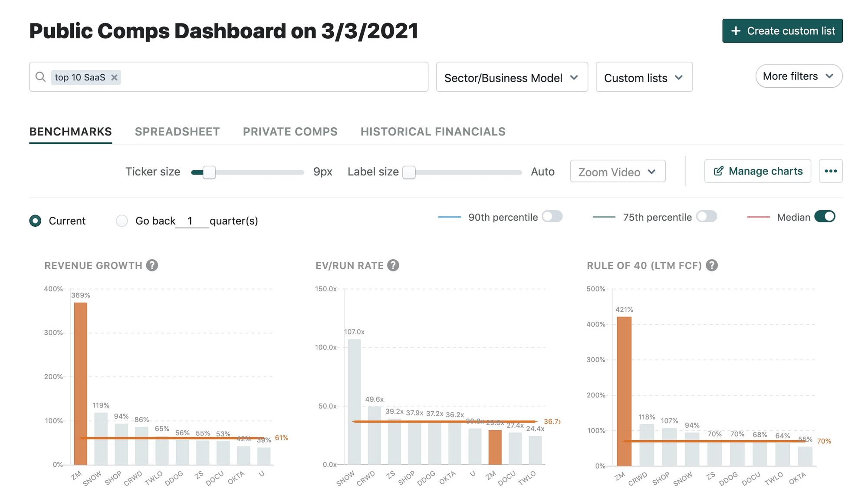Image resolution: width=868 pixels, height=502 pixels.
Task: Expand the More filters dropdown
Action: (x=799, y=76)
